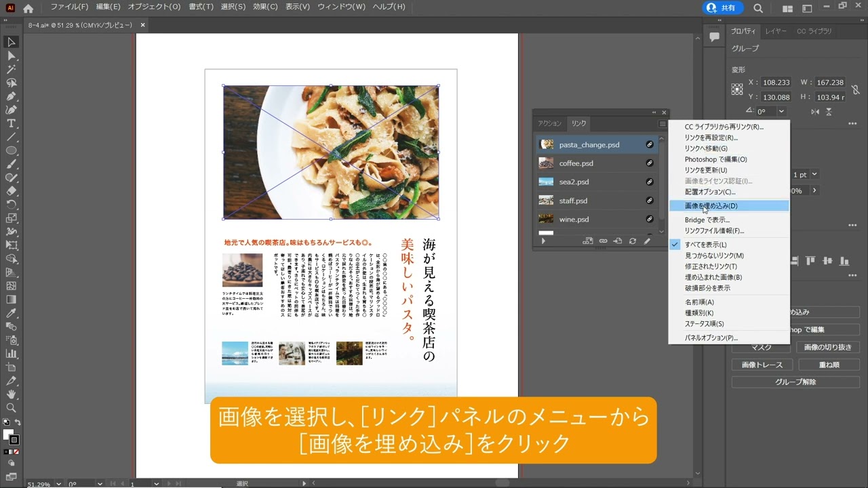The height and width of the screenshot is (488, 868).
Task: Toggle constrain width and height proportions
Action: tap(856, 89)
